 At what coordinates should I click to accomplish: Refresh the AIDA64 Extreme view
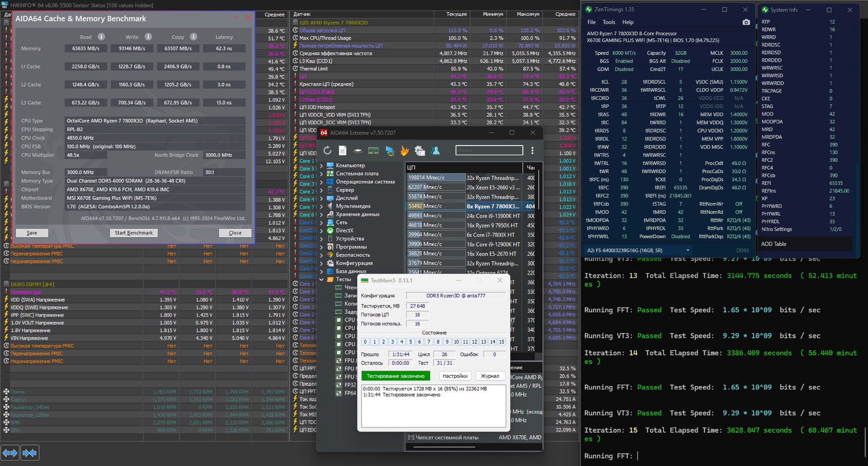point(327,151)
